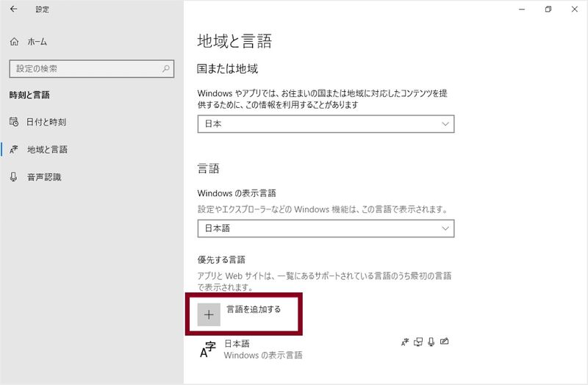Click the speech recognition mic icon on 日本語 row
This screenshot has height=385, width=588.
click(431, 342)
